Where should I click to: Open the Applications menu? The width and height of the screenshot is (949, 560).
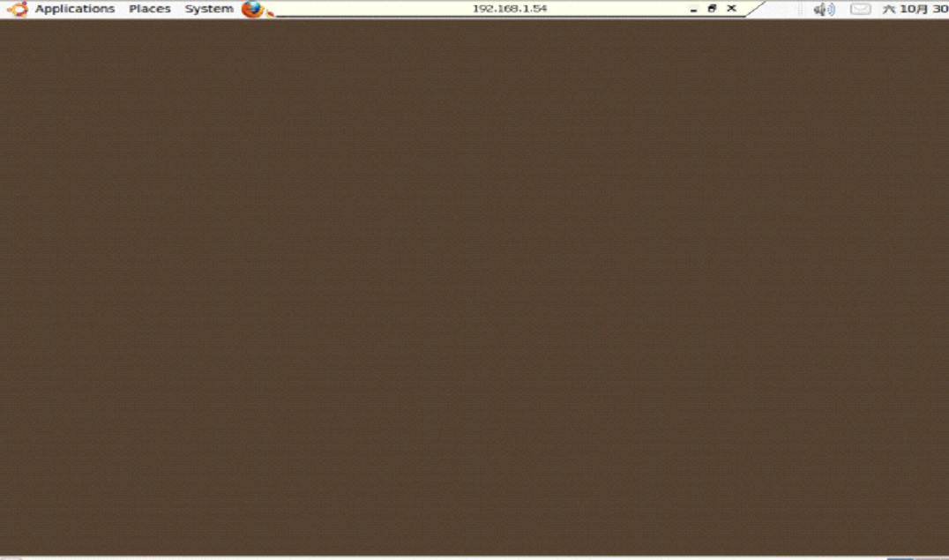pos(74,9)
